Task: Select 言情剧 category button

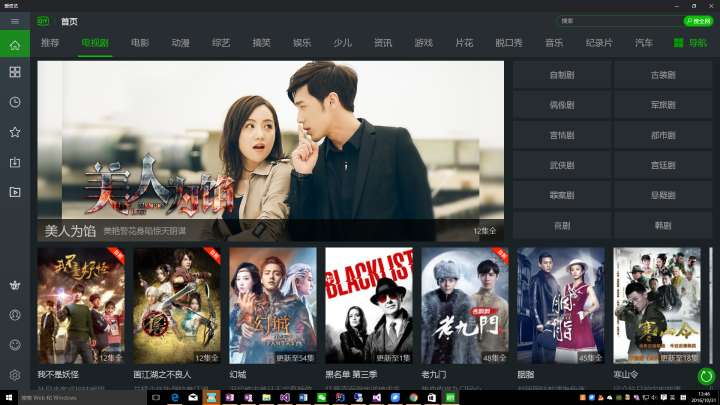Action: 562,135
